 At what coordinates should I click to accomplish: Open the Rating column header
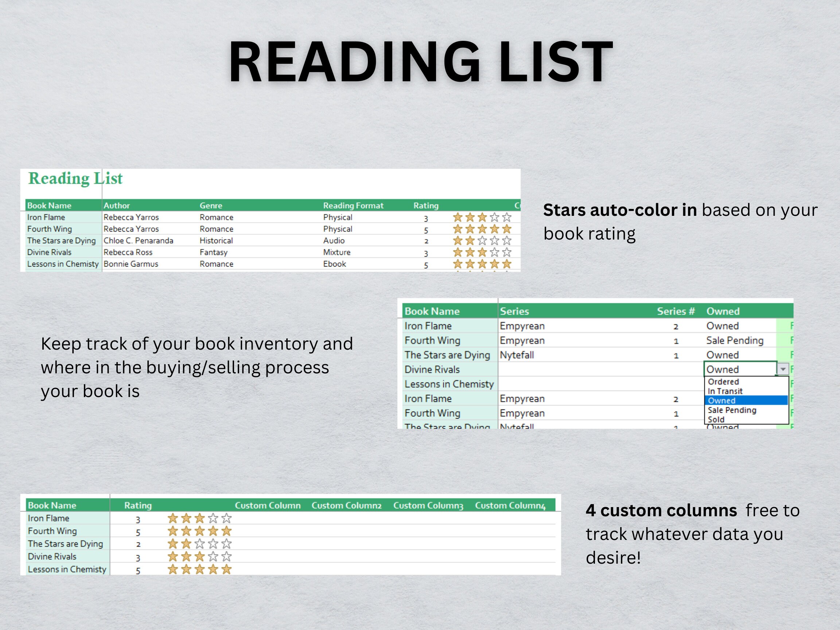(427, 206)
